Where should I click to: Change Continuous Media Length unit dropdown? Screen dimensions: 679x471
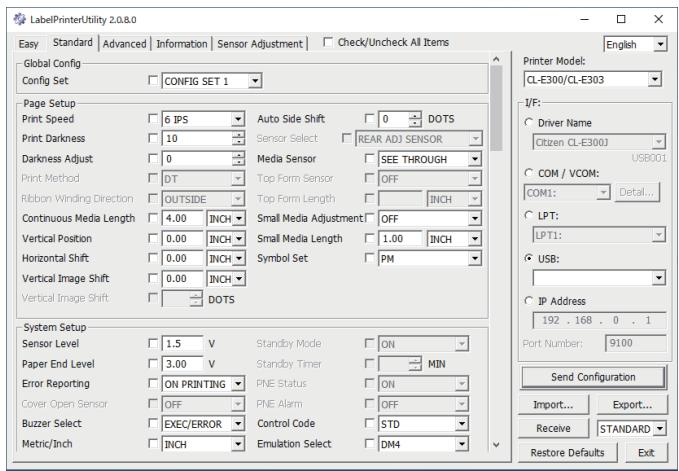coord(226,219)
